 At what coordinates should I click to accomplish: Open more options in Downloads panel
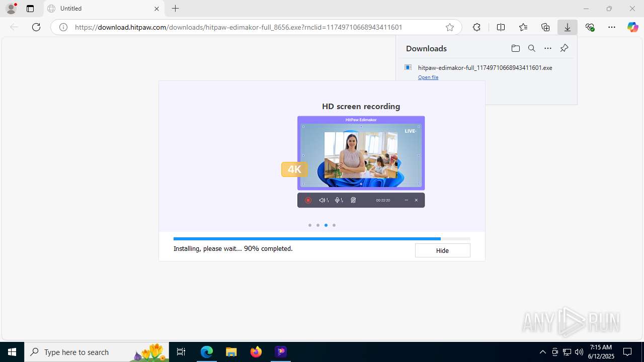(548, 48)
